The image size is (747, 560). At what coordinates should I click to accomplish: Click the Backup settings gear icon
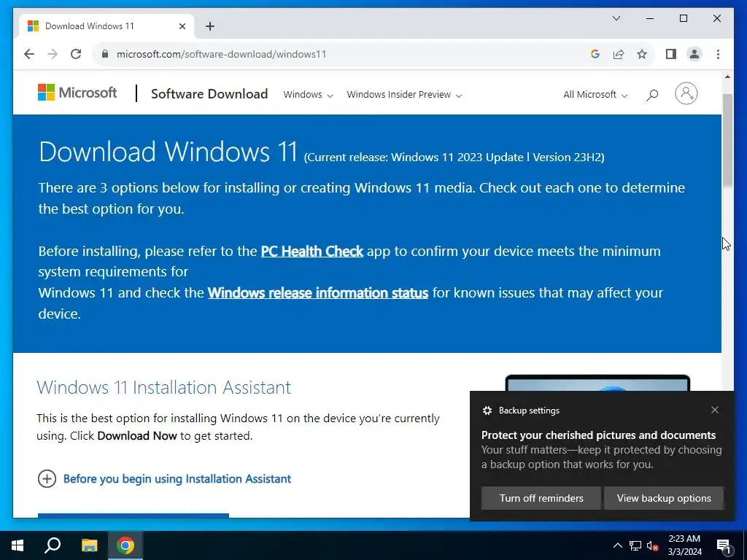[x=487, y=411]
